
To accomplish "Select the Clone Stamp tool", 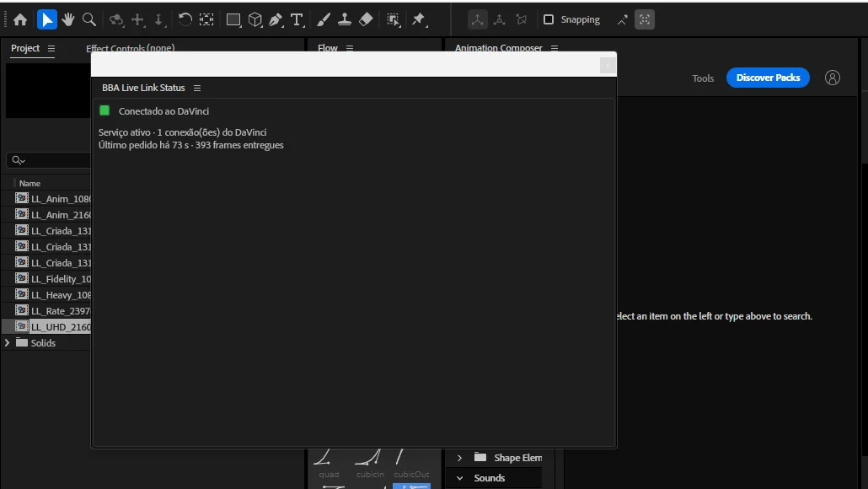I will (x=345, y=20).
